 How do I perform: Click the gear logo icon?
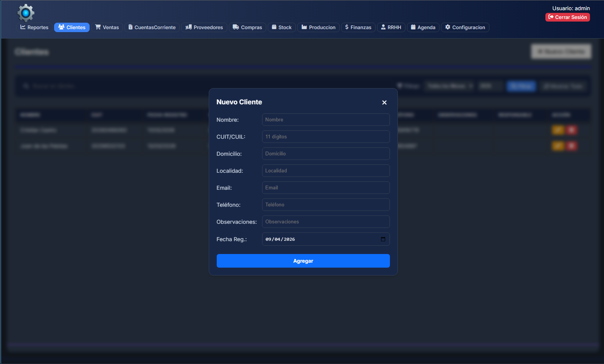[x=26, y=13]
